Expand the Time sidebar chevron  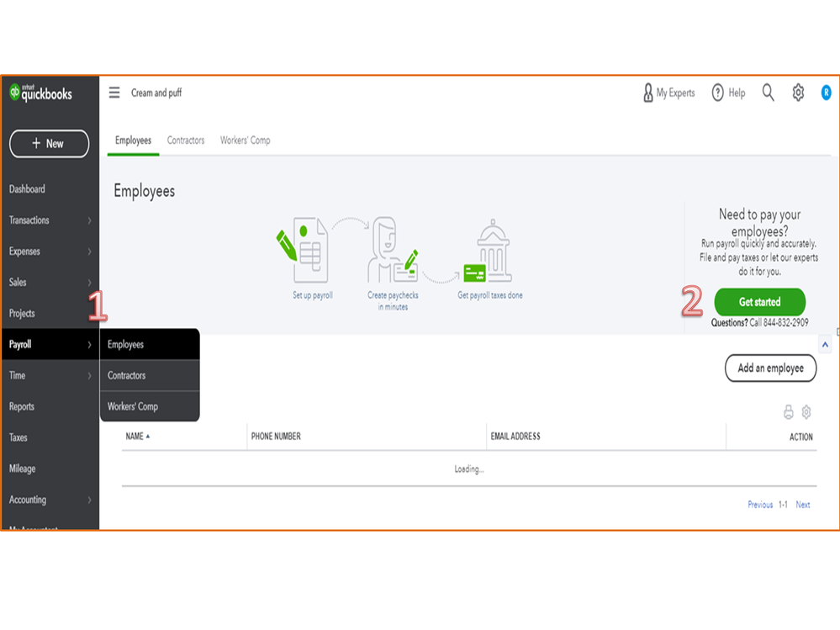tap(89, 375)
